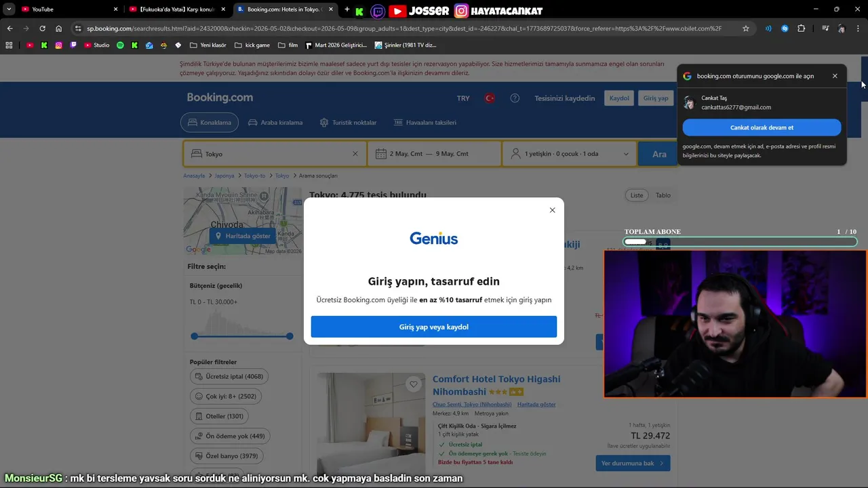Switch to the Fukuoka'da Yatai tab
Screen dimensions: 868x488
(178, 9)
